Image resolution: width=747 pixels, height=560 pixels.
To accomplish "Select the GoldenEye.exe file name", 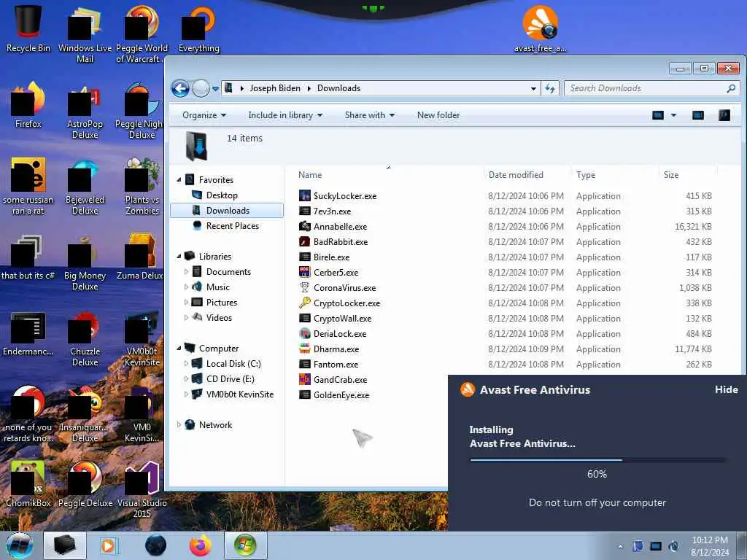I will 341,394.
